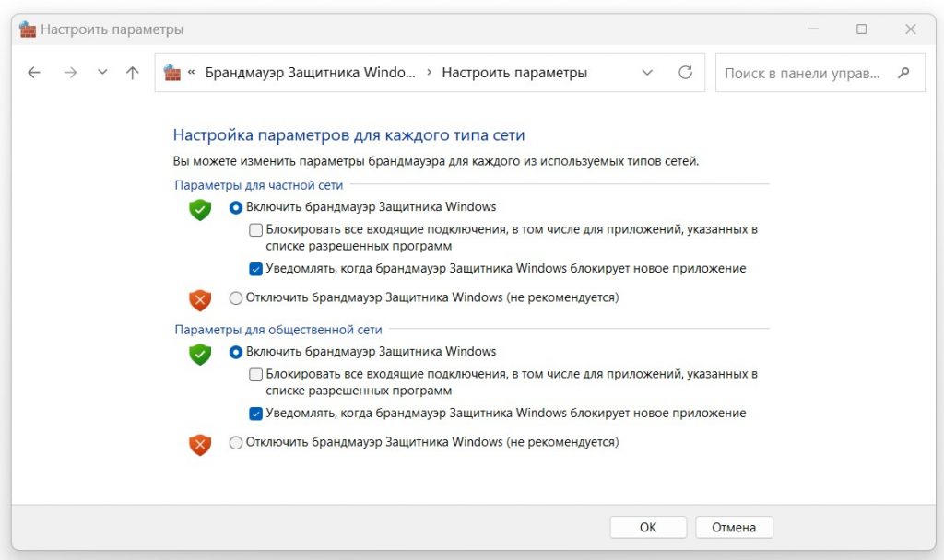
Task: Click the firewall icon in address bar
Action: coord(172,73)
